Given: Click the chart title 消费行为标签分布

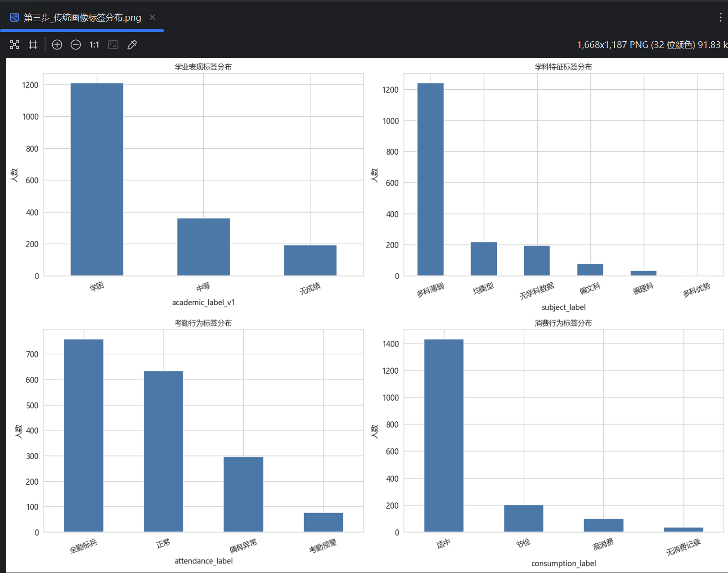Looking at the screenshot, I should tap(564, 323).
